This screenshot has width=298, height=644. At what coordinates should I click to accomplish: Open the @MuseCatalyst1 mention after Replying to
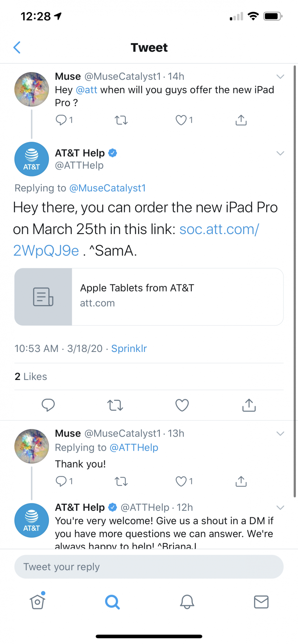pos(108,188)
